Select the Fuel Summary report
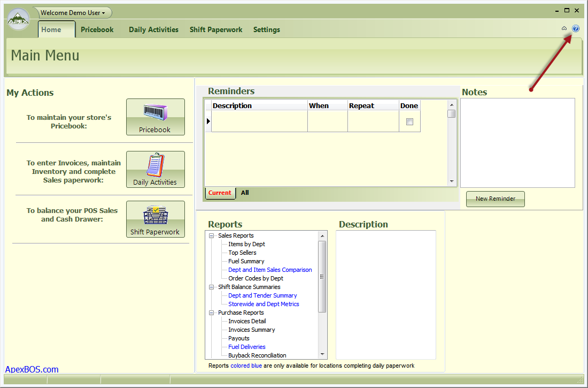The height and width of the screenshot is (388, 588). click(x=246, y=261)
